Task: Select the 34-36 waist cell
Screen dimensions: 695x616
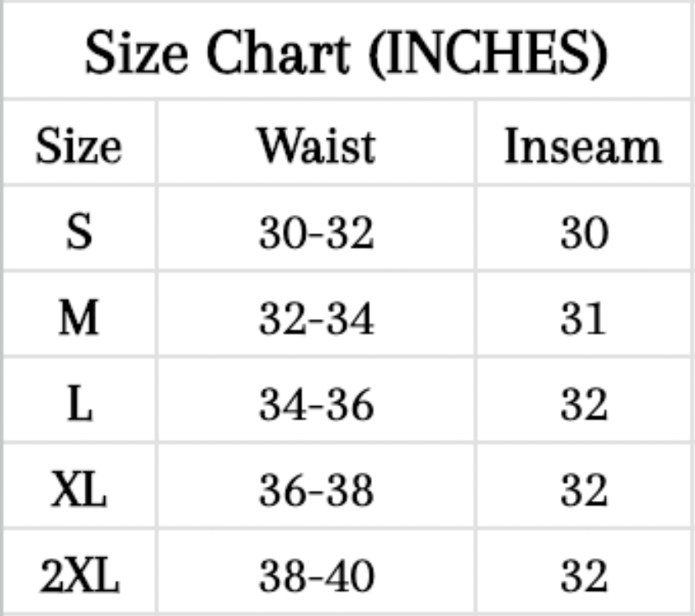Action: (x=316, y=405)
